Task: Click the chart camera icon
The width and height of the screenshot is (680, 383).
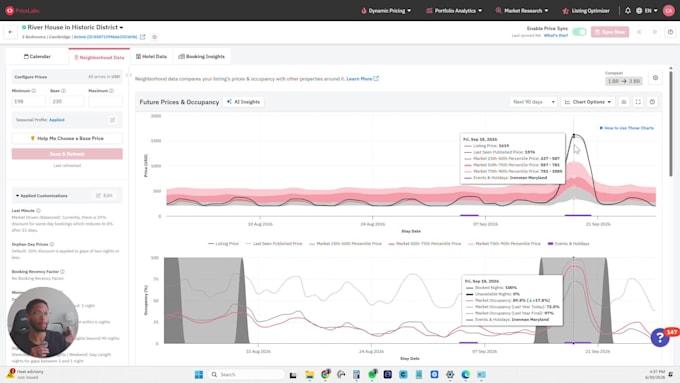Action: (624, 102)
